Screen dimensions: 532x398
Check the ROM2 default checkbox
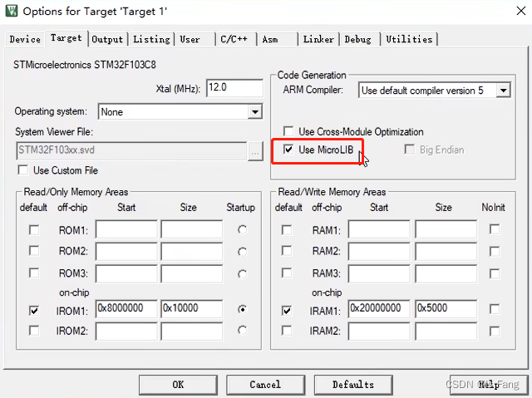point(34,251)
